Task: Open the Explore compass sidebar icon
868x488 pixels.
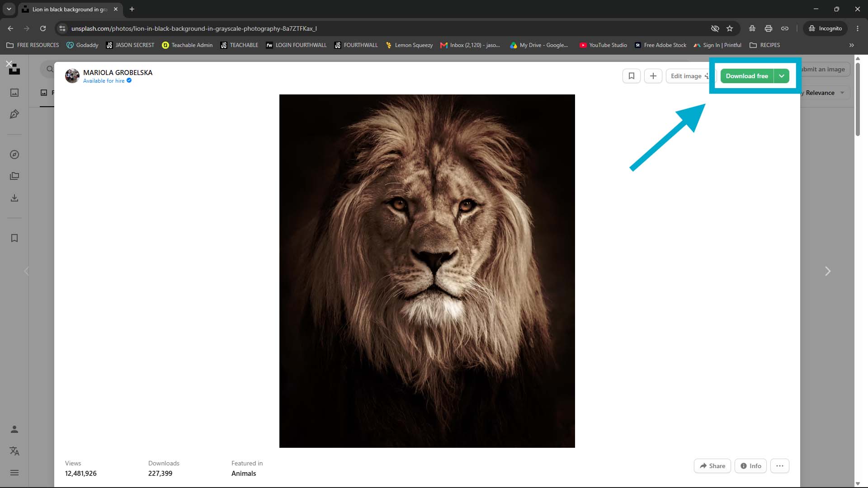Action: point(14,155)
